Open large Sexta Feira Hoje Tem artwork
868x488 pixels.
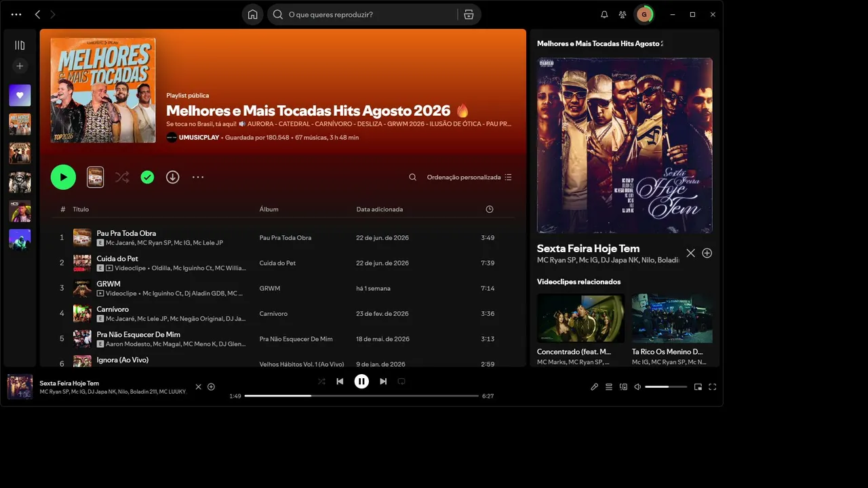pyautogui.click(x=625, y=146)
